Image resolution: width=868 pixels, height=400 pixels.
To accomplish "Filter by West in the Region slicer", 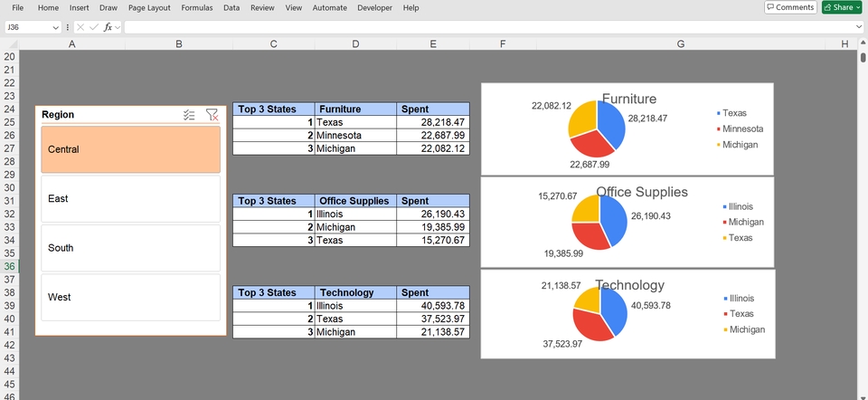I will point(130,298).
